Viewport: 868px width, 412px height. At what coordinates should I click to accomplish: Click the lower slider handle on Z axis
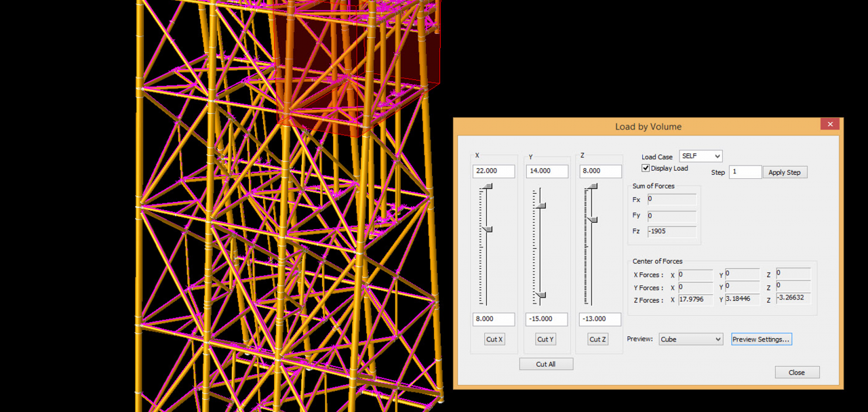point(593,220)
